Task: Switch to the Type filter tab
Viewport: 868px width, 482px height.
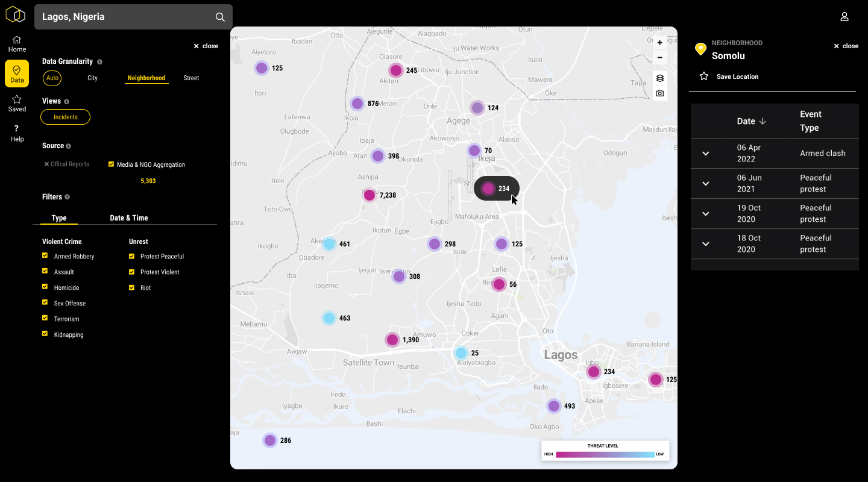Action: tap(59, 218)
